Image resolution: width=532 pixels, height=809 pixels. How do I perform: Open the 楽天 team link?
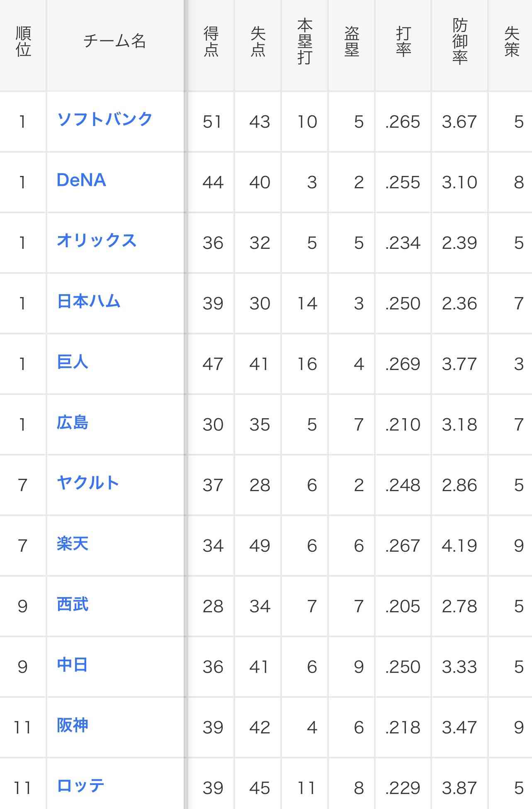(73, 543)
